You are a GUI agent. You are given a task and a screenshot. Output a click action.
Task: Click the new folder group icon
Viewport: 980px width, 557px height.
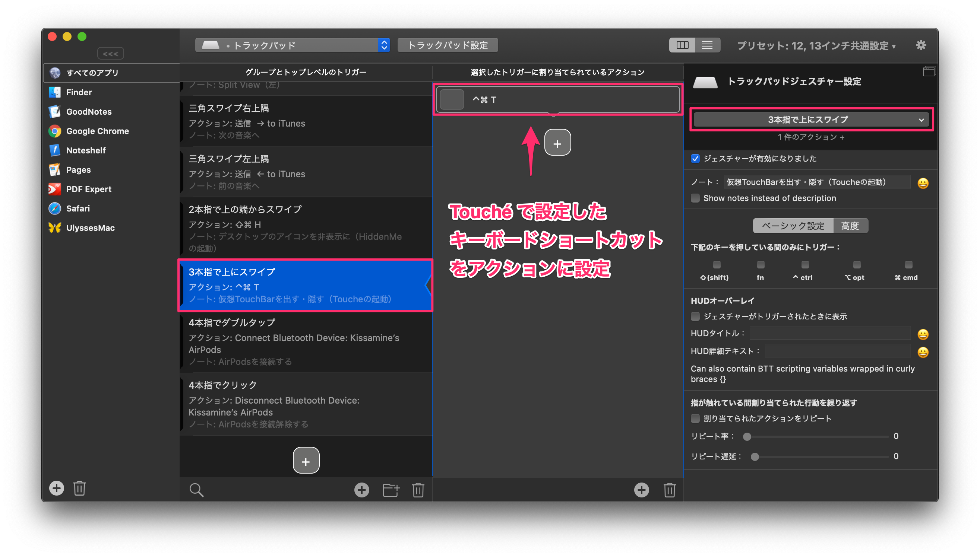(391, 490)
